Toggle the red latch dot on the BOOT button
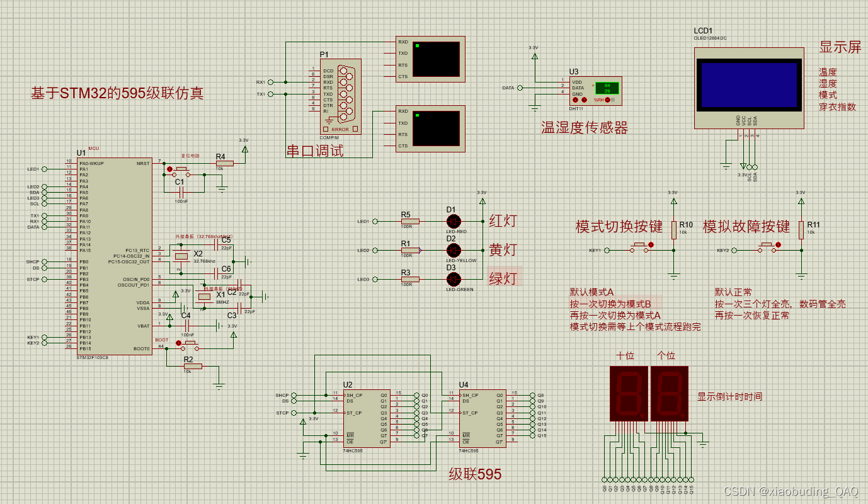Image resolution: width=868 pixels, height=504 pixels. (178, 343)
